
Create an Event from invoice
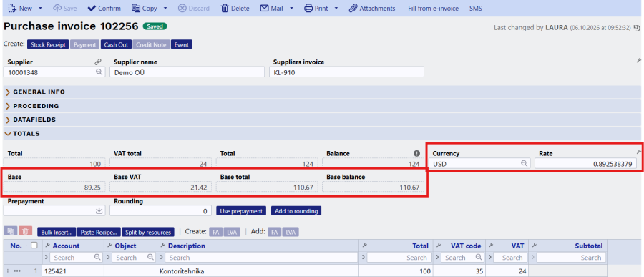click(182, 45)
